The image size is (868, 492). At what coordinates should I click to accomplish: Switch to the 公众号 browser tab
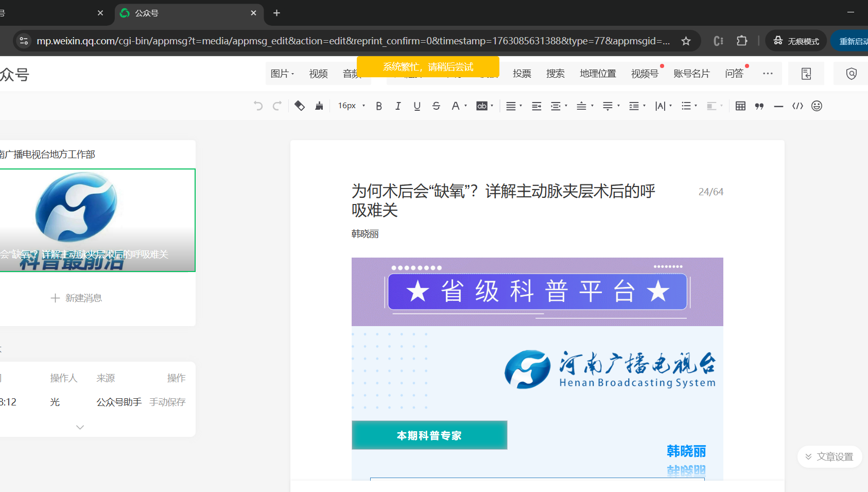188,13
